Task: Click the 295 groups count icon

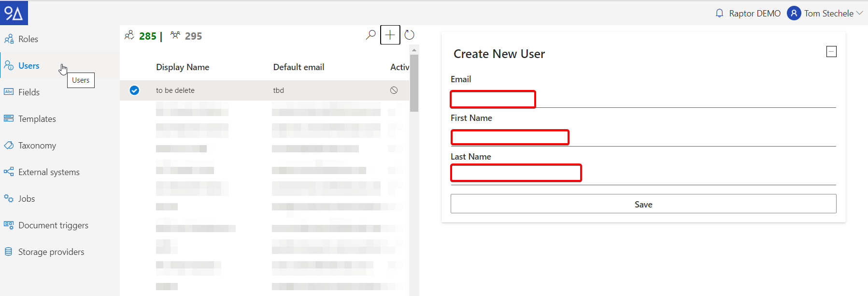Action: (175, 35)
